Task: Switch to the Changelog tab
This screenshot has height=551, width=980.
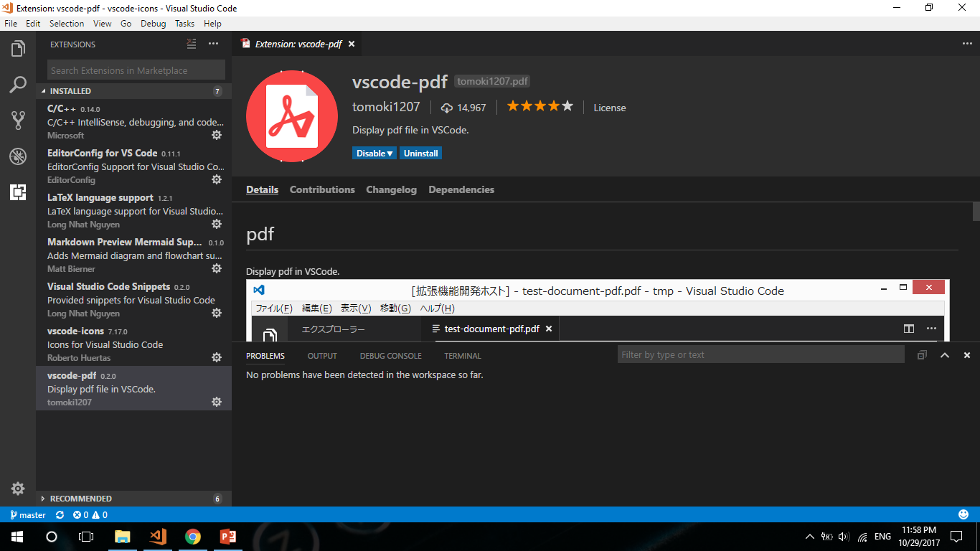Action: (x=391, y=189)
